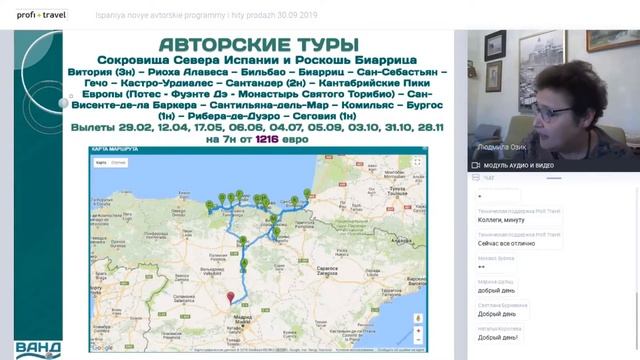Viewport: 640px width, 360px height.
Task: Select chat message 'Сейчас все отлично'
Action: pyautogui.click(x=506, y=243)
